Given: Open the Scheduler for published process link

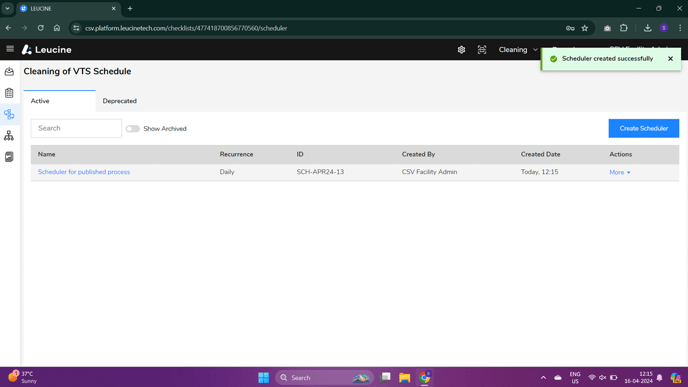Looking at the screenshot, I should pos(84,172).
